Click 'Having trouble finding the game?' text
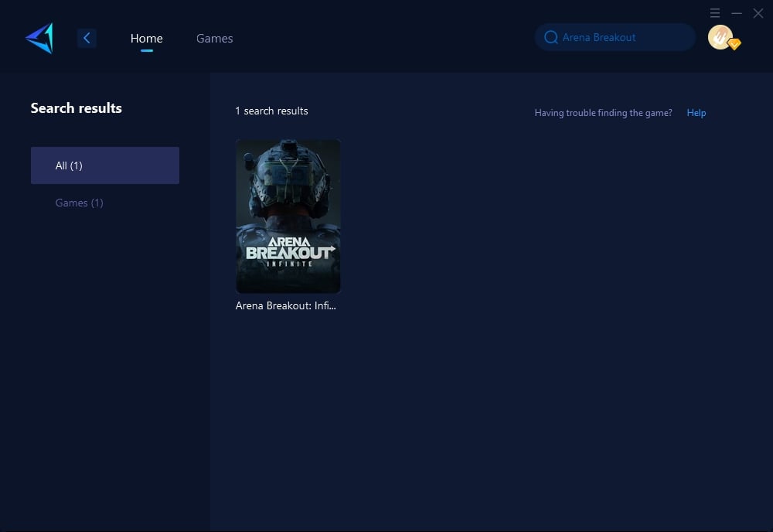Screen dimensions: 773x532 point(604,113)
